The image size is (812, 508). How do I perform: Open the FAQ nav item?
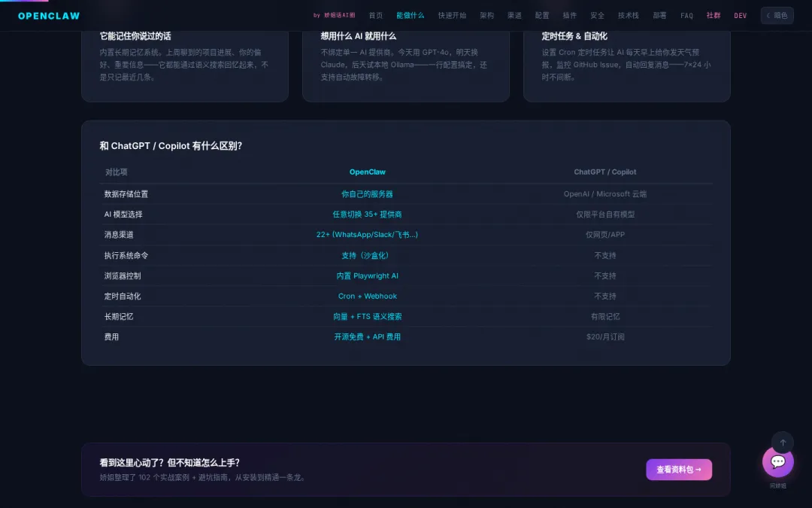click(686, 16)
